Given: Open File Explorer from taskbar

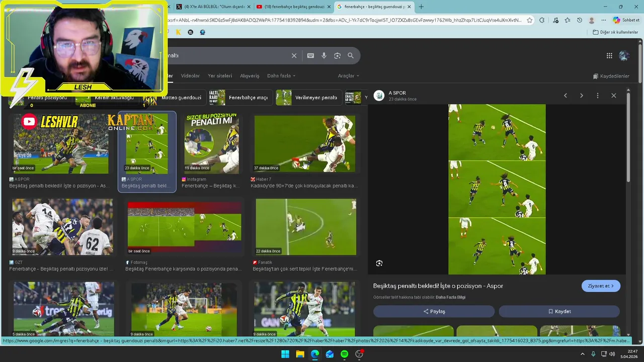Looking at the screenshot, I should point(300,354).
